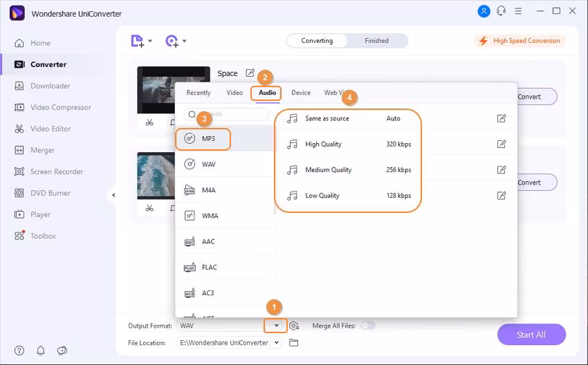Expand the Load DVD dropdown arrow

click(x=185, y=41)
